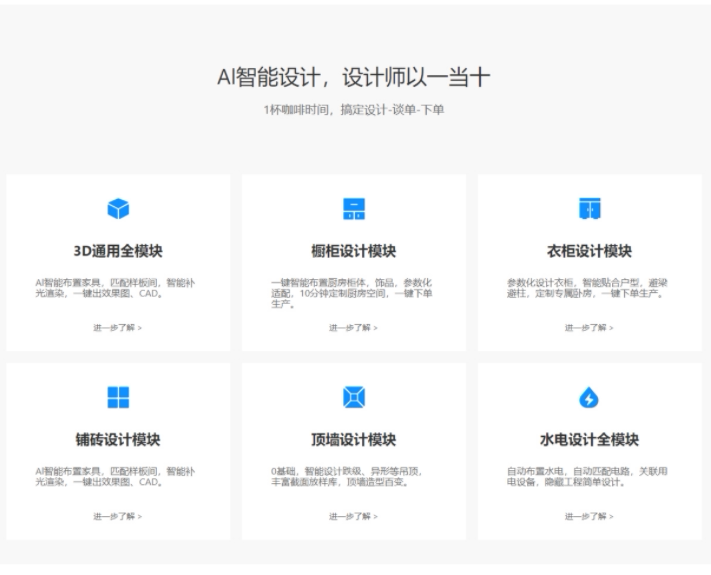The image size is (711, 575).
Task: Select the 橱柜设计模块 card title
Action: (x=354, y=251)
